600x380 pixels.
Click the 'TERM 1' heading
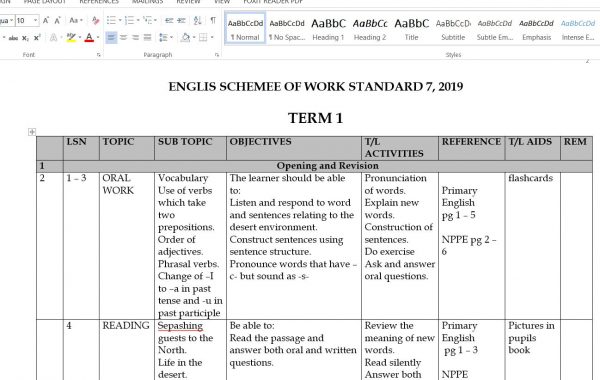pyautogui.click(x=316, y=118)
